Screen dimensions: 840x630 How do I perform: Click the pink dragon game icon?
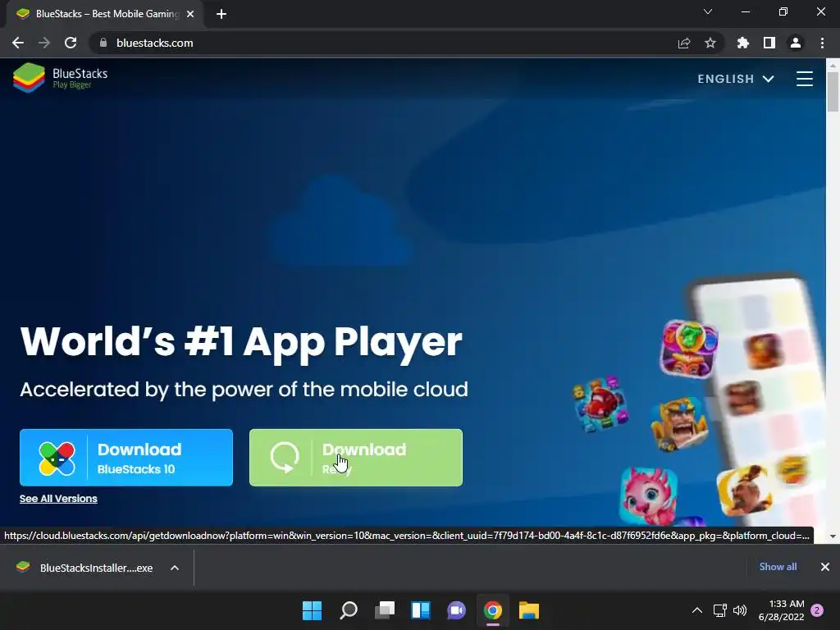[x=649, y=496]
